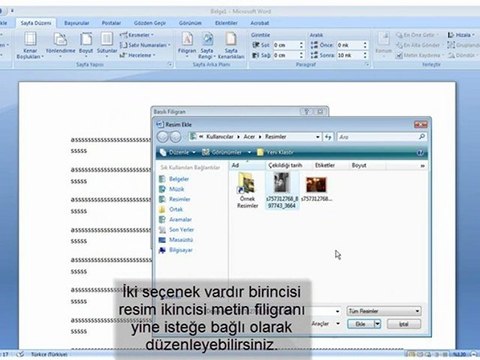Open Düzenle menu in dialog
The height and width of the screenshot is (360, 480).
[x=178, y=152]
